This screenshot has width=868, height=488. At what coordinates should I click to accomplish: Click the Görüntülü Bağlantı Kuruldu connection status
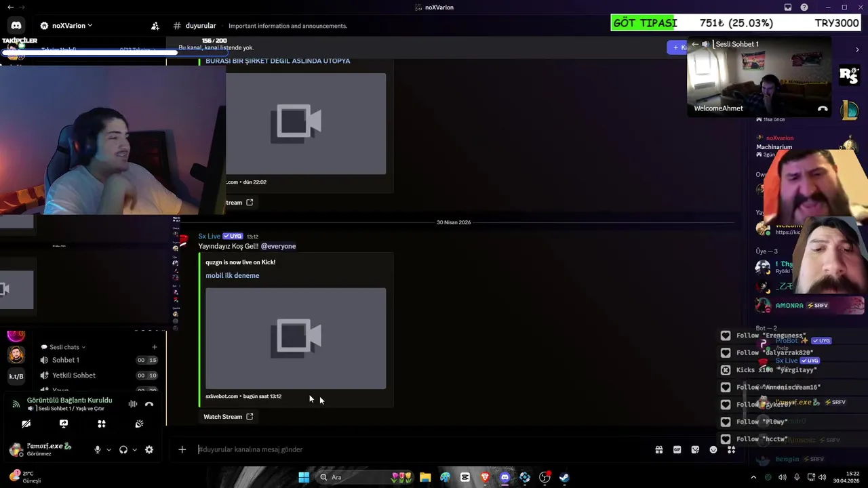[x=69, y=400]
